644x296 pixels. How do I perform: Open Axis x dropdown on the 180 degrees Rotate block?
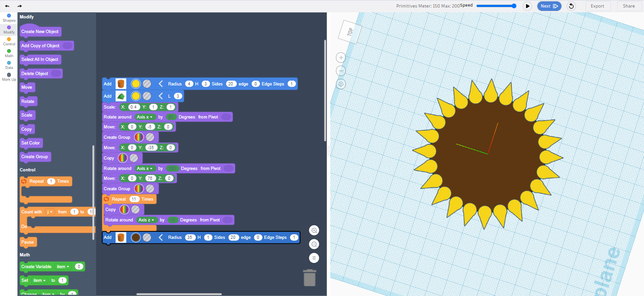[x=145, y=168]
